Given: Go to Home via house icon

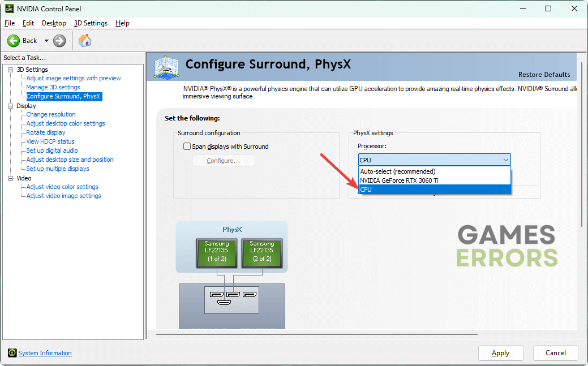Looking at the screenshot, I should click(x=85, y=41).
